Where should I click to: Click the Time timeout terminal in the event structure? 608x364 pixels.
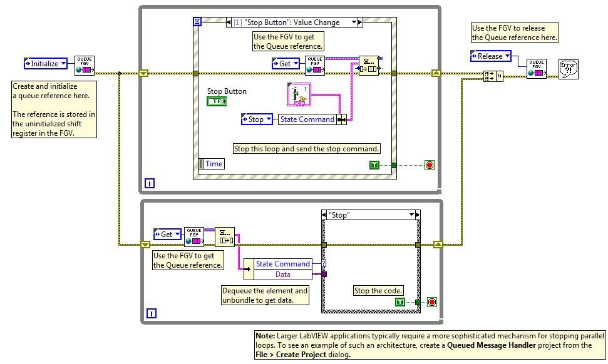(213, 163)
